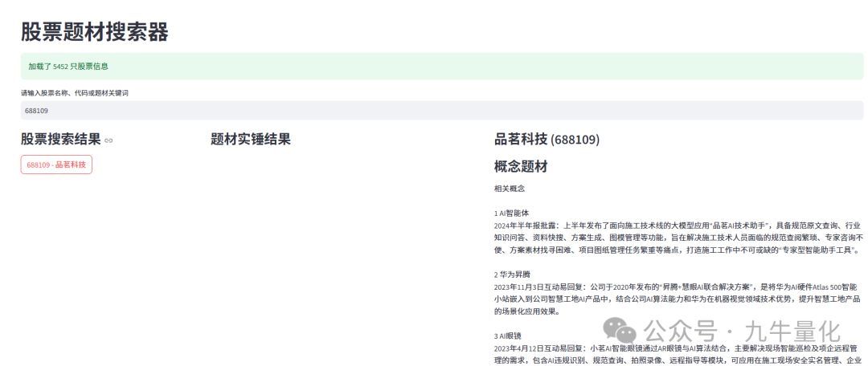868x366 pixels.
Task: Click the anchor link icon beside 股票搜索结果
Action: [109, 140]
